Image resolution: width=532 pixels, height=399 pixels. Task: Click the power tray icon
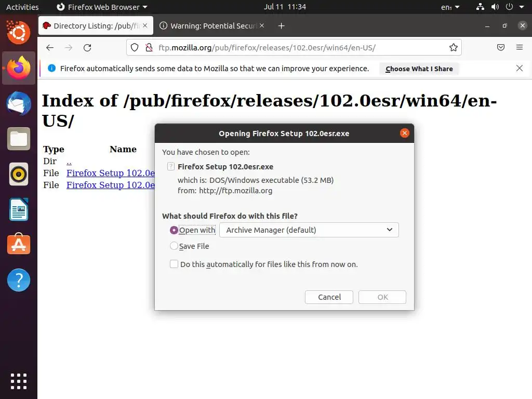pos(509,7)
